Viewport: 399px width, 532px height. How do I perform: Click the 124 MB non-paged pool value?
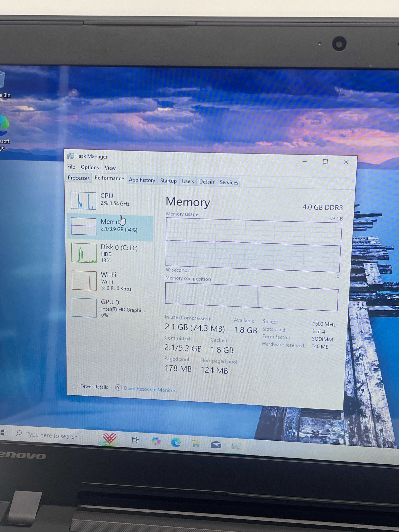pyautogui.click(x=214, y=370)
